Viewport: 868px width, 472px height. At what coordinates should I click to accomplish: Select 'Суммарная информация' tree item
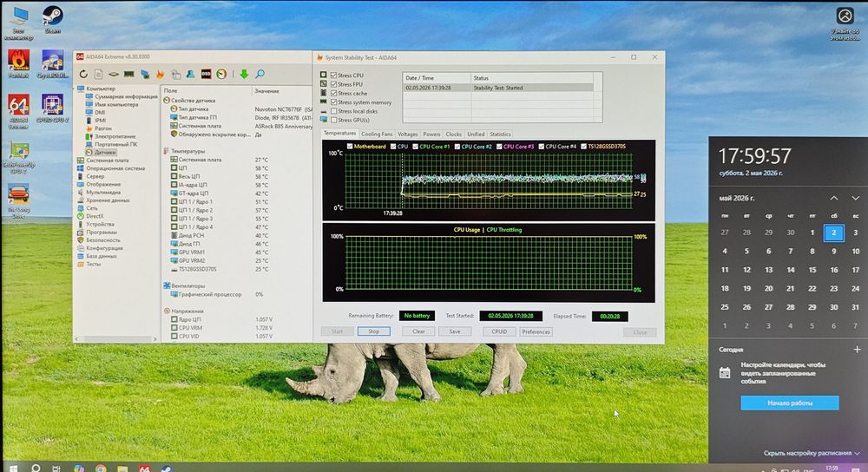tap(126, 96)
